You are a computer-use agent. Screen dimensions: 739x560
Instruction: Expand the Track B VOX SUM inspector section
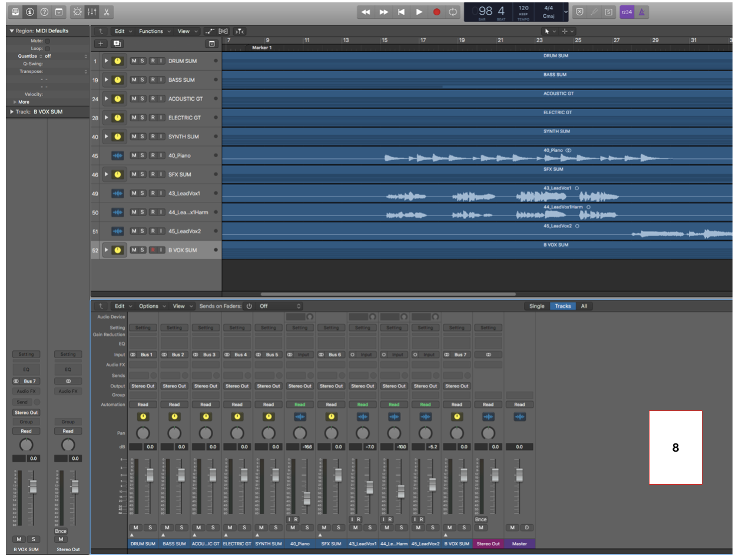tap(11, 111)
